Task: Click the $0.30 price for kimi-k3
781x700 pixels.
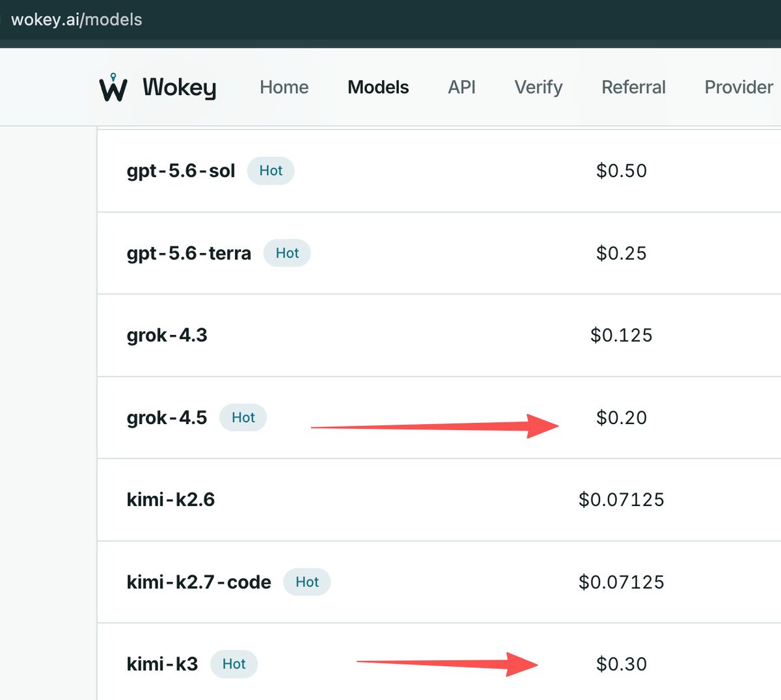Action: [622, 664]
